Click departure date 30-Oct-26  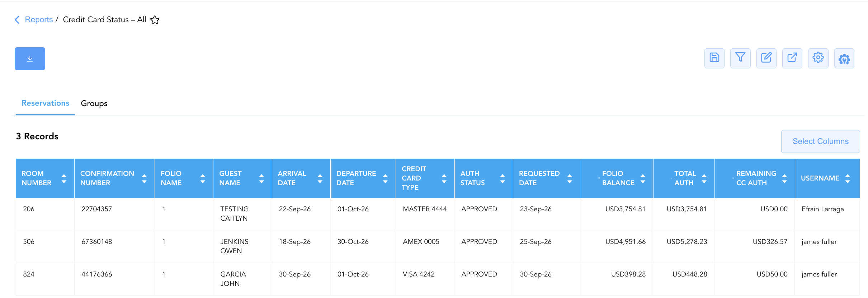click(x=353, y=242)
